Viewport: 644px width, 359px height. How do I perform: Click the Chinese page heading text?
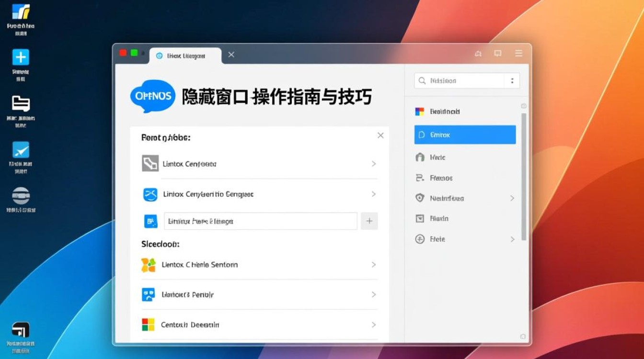coord(277,97)
